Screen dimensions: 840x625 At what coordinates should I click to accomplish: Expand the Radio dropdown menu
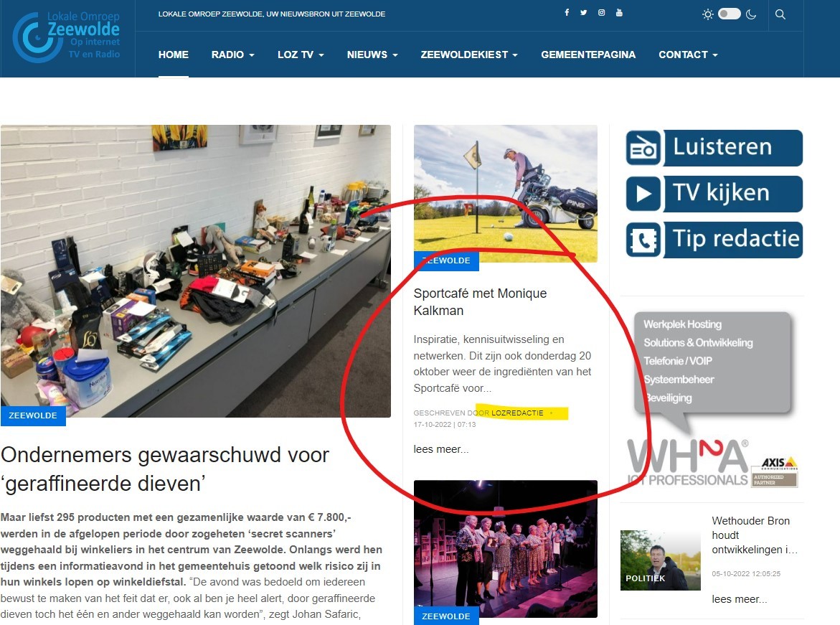[232, 55]
